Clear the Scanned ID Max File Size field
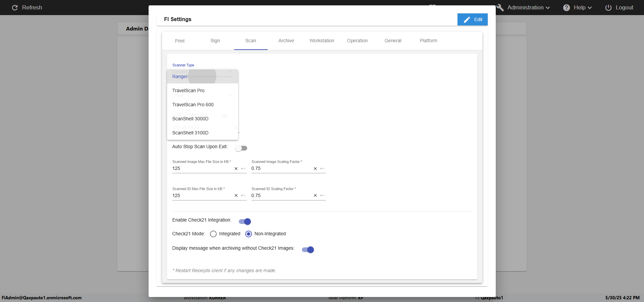This screenshot has height=302, width=644. click(x=236, y=195)
